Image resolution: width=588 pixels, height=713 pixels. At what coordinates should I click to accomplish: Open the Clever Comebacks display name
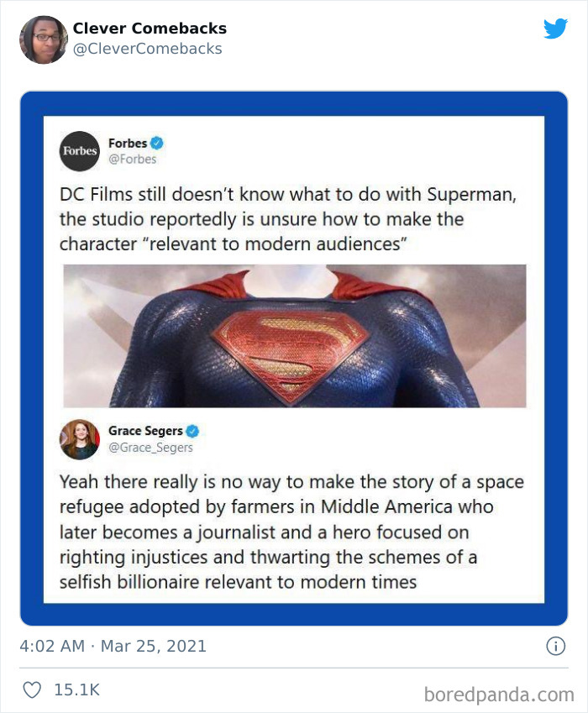pos(150,29)
